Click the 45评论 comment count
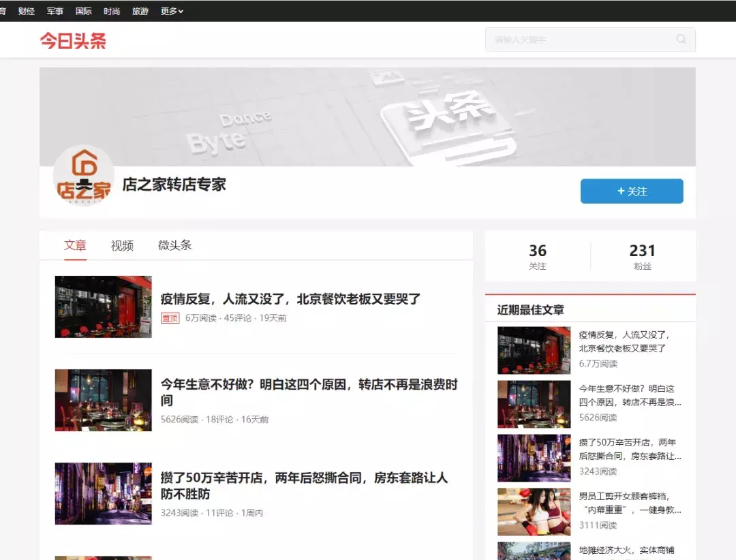736x560 pixels. click(x=238, y=317)
